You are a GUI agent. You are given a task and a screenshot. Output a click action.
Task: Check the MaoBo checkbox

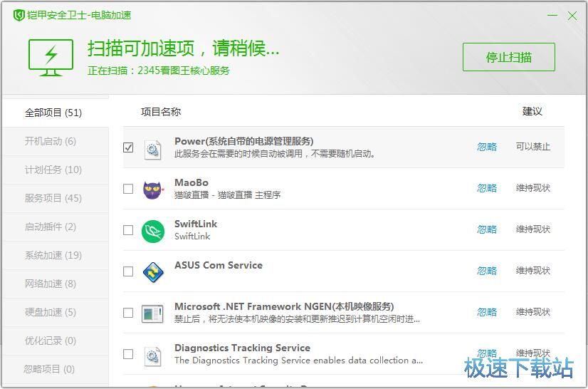(128, 189)
